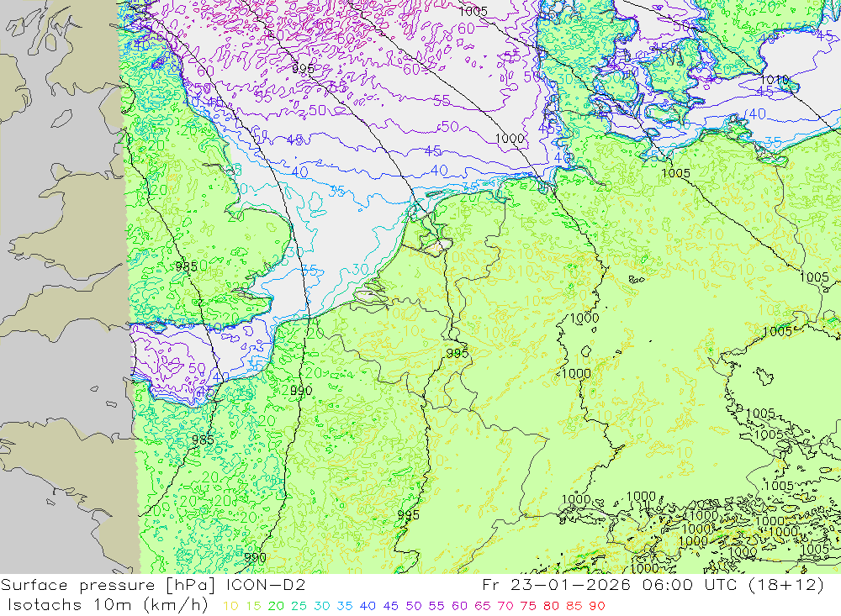Click the date 'Fr 23-01-2026' text

click(x=556, y=585)
